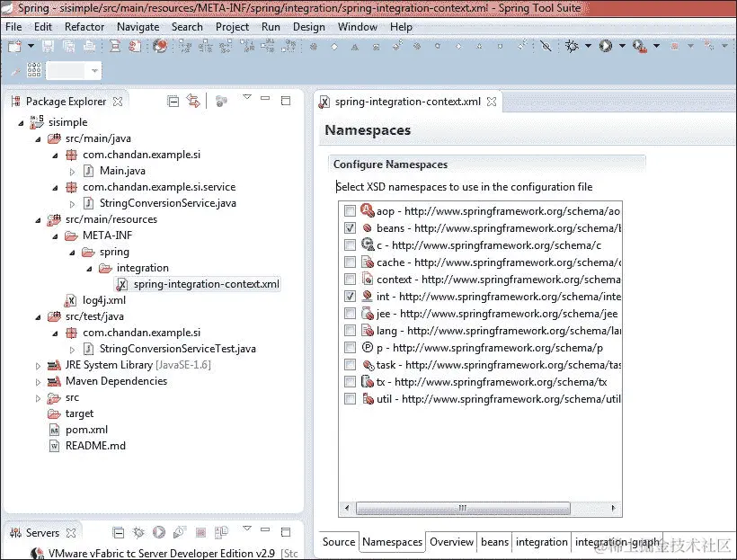Uncheck the beans namespace checkbox
Screen dimensions: 737x560
click(350, 228)
